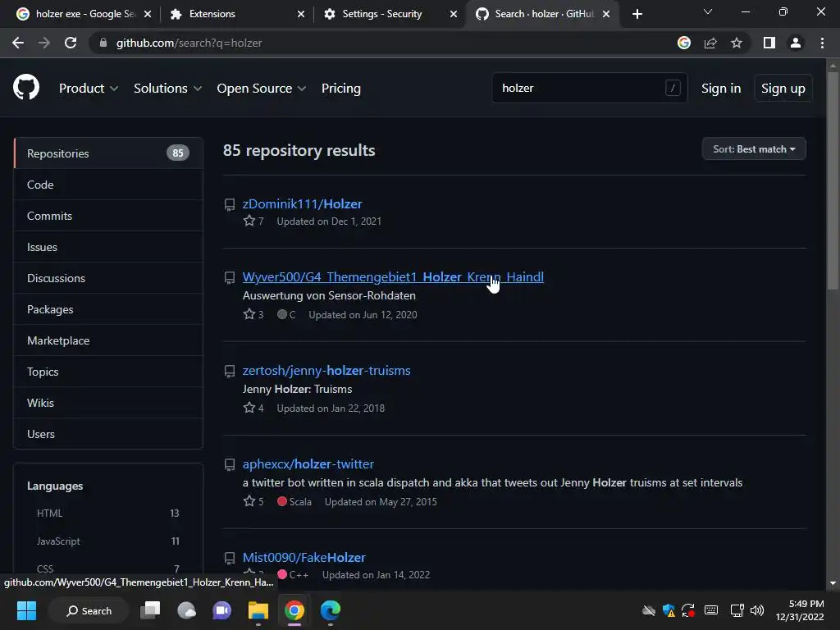The height and width of the screenshot is (630, 840).
Task: Open Microsoft Edge from taskbar
Action: [330, 610]
